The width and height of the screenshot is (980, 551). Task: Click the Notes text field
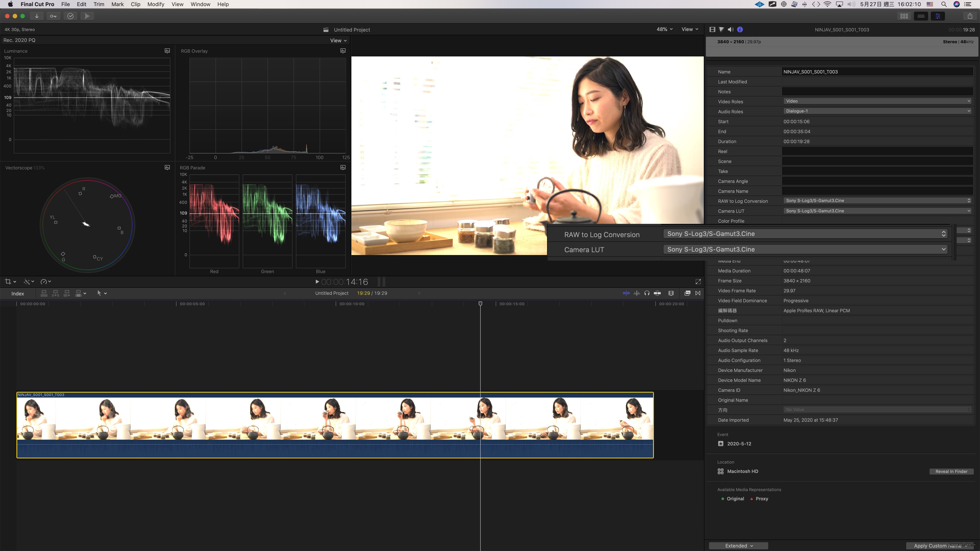tap(876, 92)
